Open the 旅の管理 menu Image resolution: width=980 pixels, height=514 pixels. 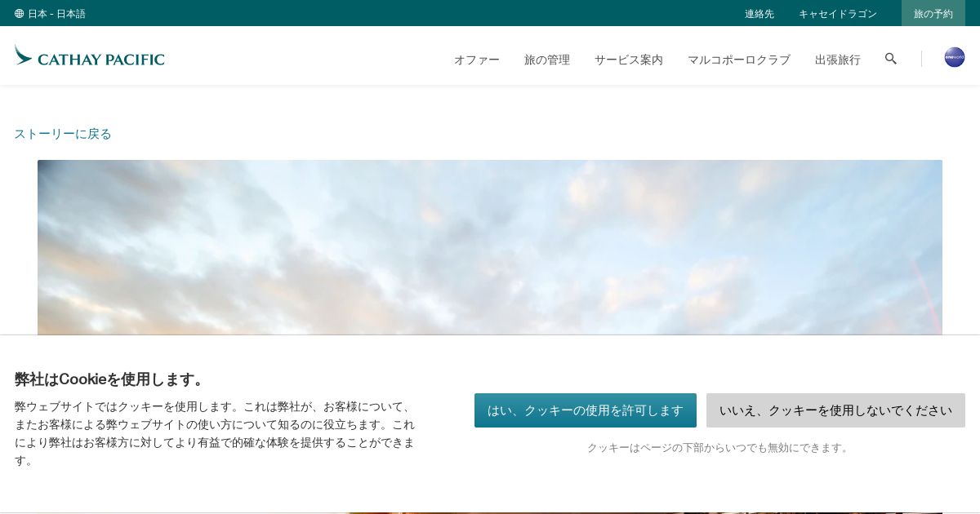(x=547, y=60)
